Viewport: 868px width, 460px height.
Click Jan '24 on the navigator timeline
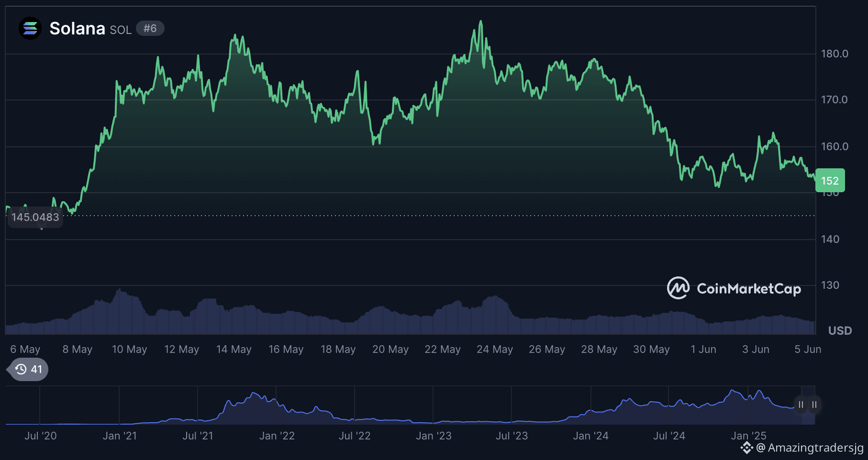tap(591, 436)
